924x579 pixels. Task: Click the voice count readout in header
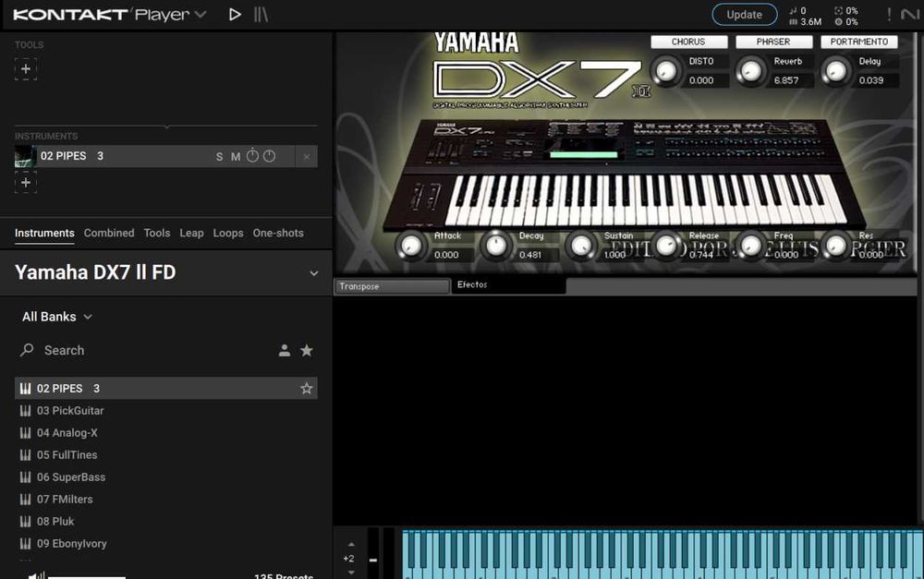coord(796,10)
